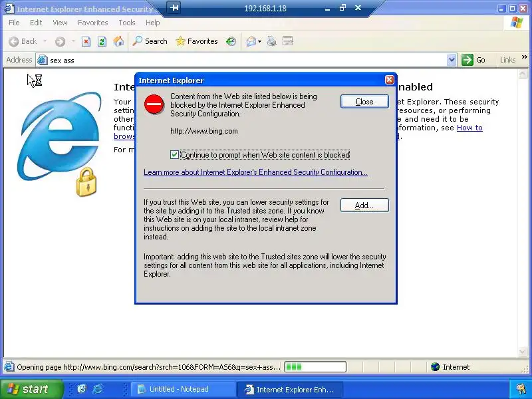Screen dimensions: 532x399
Task: Open the Windows start menu
Action: point(31,389)
